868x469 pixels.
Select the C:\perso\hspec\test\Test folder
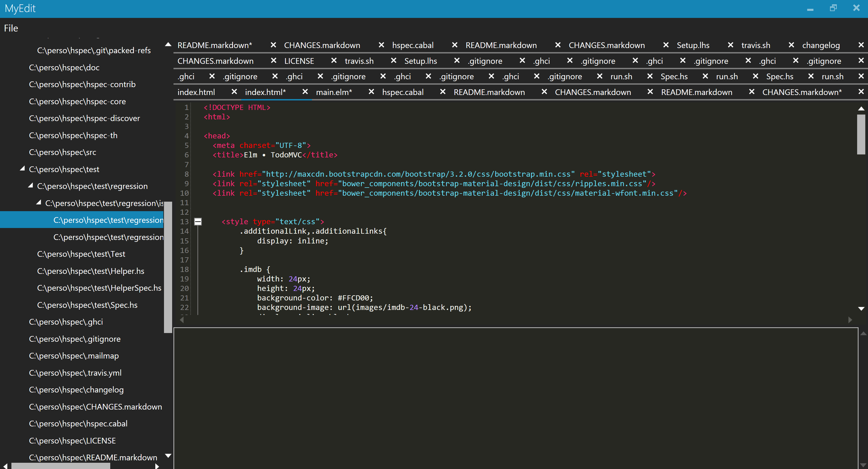click(81, 254)
